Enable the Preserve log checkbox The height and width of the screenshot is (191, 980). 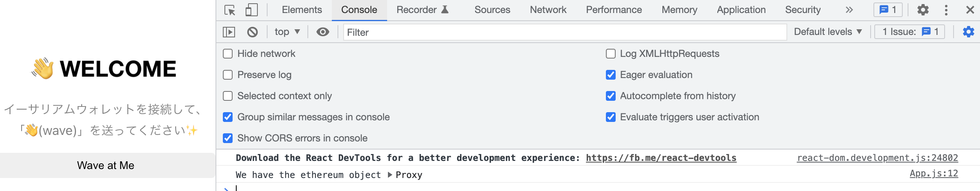coord(228,75)
